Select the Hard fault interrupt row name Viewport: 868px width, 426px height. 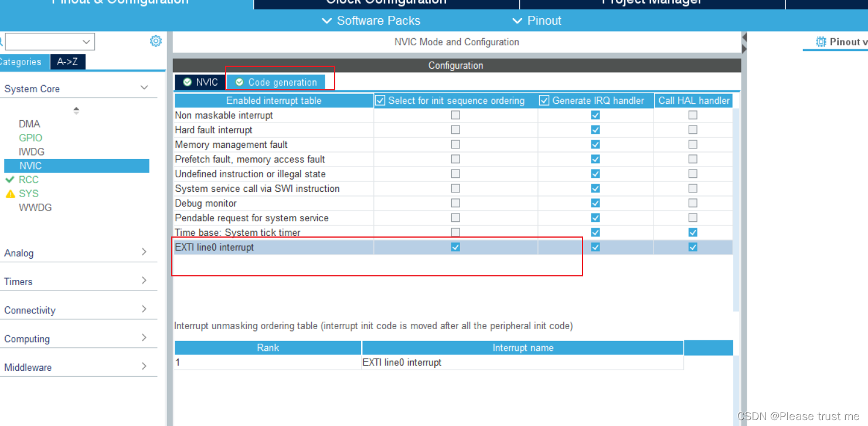214,130
